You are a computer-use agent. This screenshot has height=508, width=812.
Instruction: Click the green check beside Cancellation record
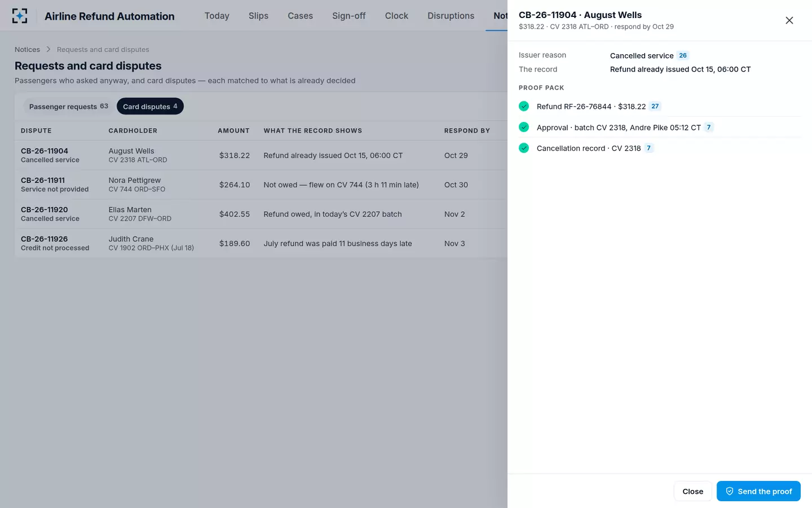click(x=524, y=148)
